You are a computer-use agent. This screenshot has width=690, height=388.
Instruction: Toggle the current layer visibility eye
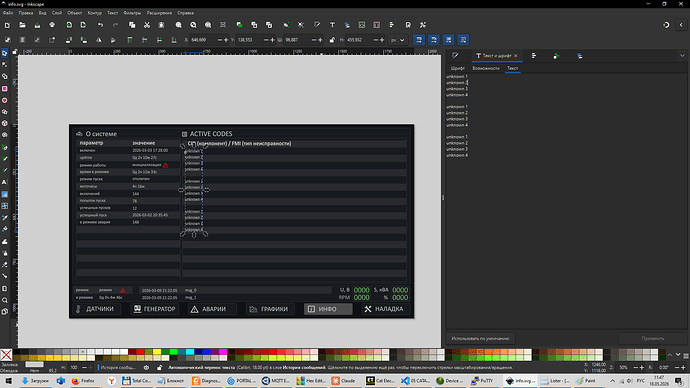pyautogui.click(x=146, y=367)
